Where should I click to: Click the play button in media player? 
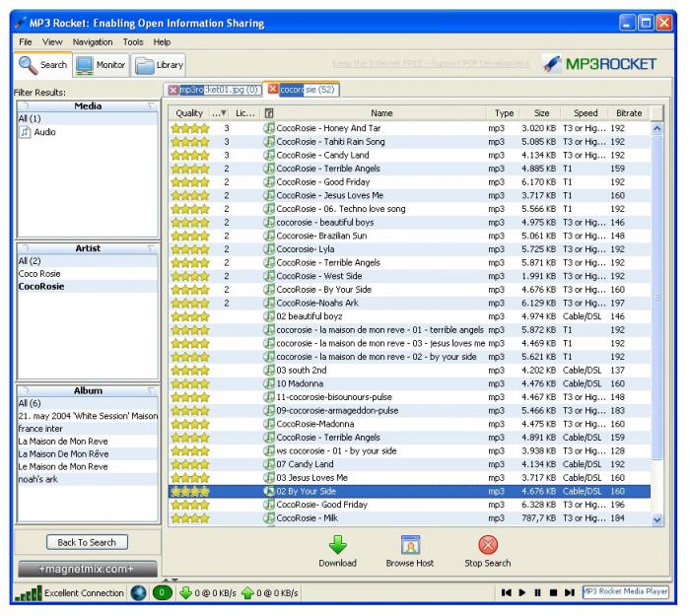[x=521, y=592]
